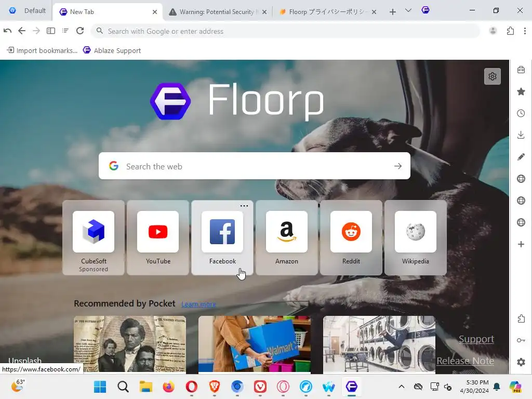
Task: Open new tab page settings gear
Action: 493,76
